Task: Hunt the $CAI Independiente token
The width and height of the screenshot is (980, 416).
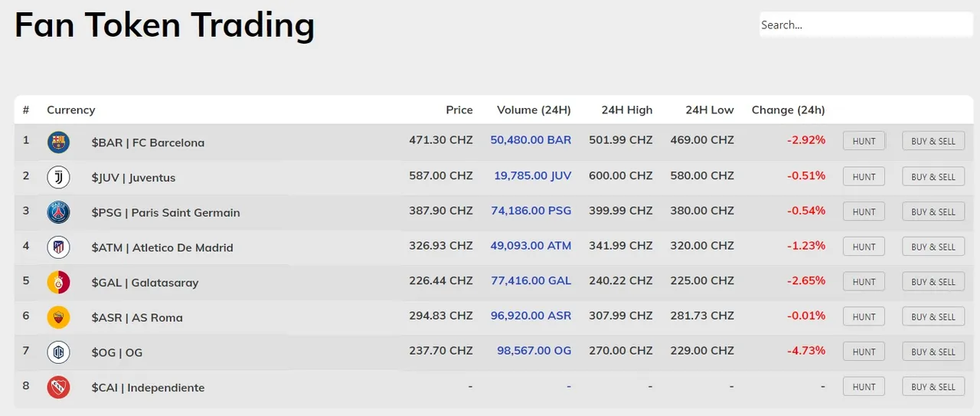Action: tap(864, 386)
